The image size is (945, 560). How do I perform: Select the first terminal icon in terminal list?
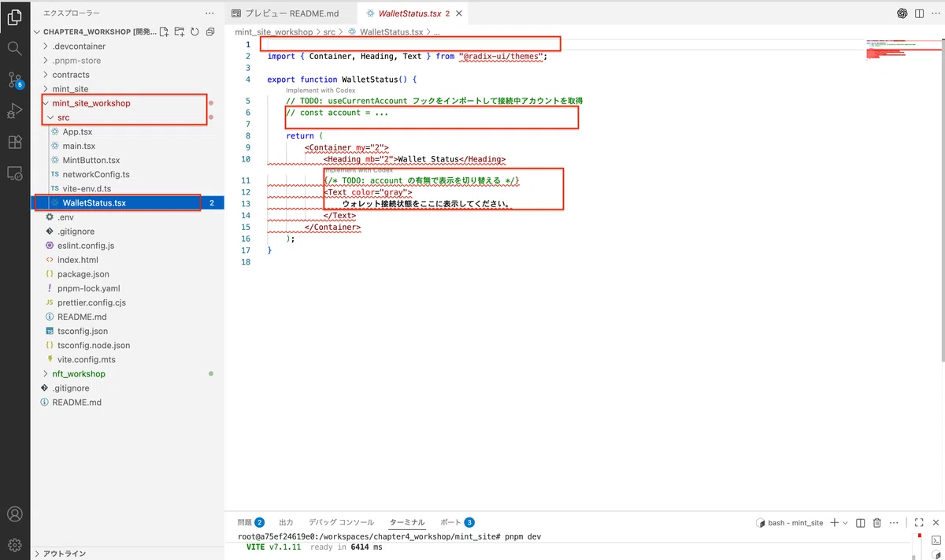tap(935, 540)
